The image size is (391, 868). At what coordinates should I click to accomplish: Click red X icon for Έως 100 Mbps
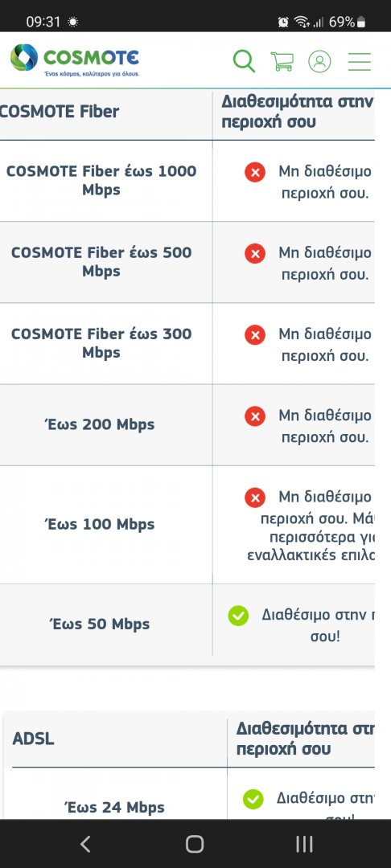(x=255, y=497)
